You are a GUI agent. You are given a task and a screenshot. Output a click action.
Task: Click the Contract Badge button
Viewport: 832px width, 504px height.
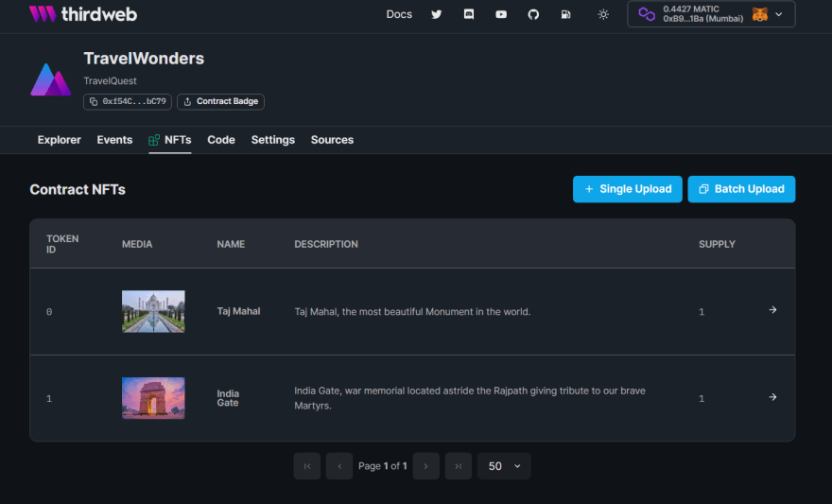pos(220,101)
